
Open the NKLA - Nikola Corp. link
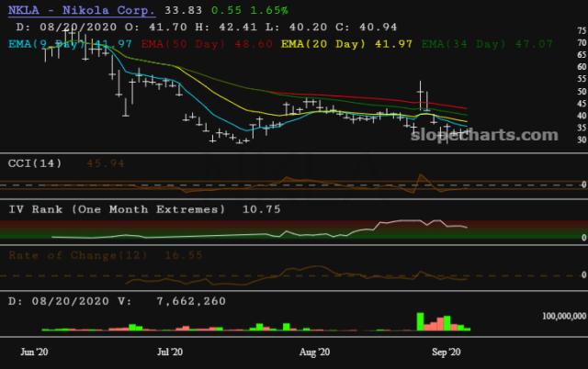point(82,10)
